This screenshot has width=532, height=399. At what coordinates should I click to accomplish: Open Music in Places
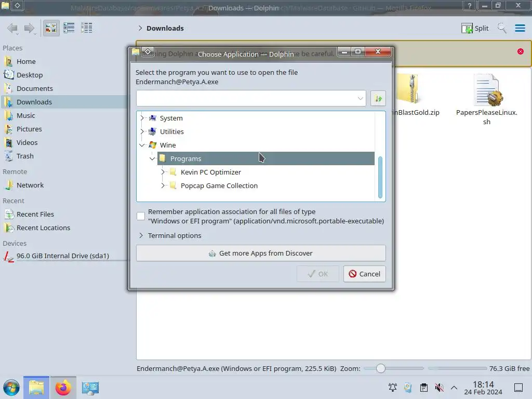[x=26, y=116]
